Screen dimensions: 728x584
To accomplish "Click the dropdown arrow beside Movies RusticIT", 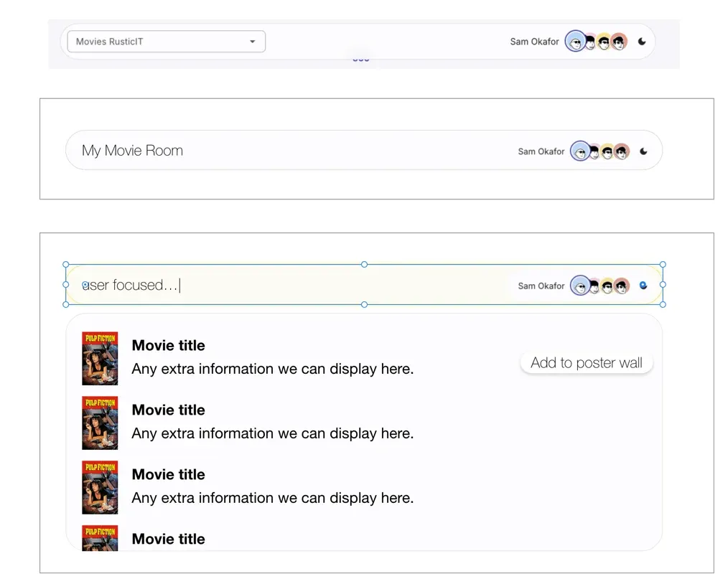I will (253, 42).
